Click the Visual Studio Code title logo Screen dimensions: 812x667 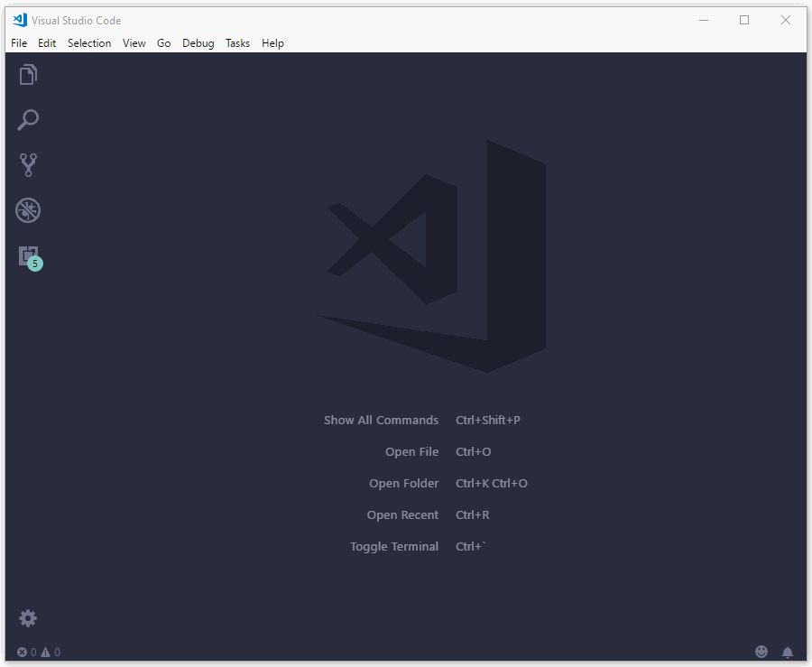[20, 20]
